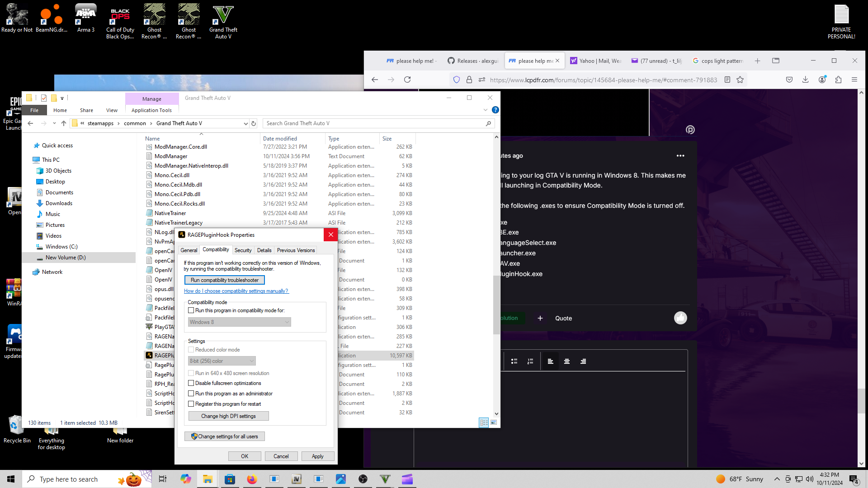Open Firefox downloads panel
Image resolution: width=868 pixels, height=488 pixels.
(x=805, y=80)
